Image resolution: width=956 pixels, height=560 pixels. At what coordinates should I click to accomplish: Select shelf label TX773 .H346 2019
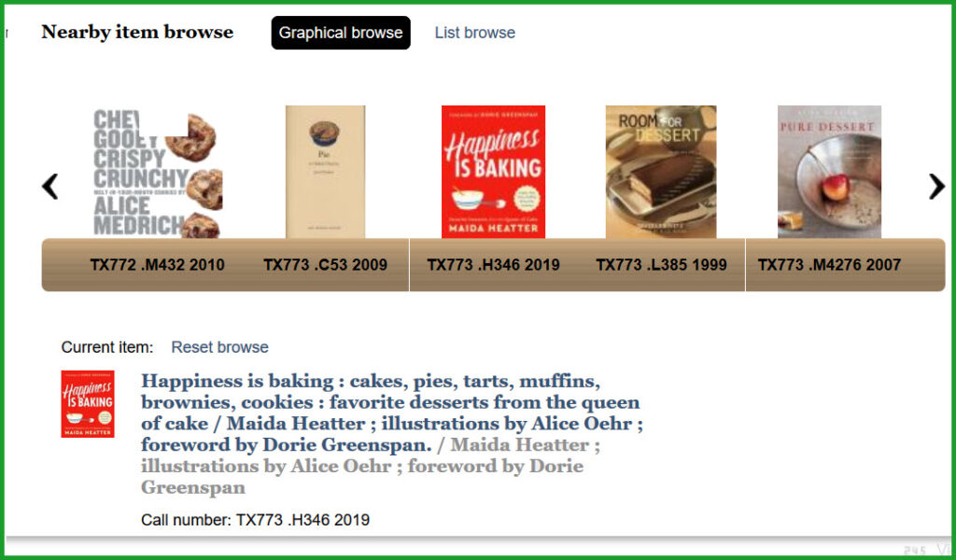[x=493, y=265]
